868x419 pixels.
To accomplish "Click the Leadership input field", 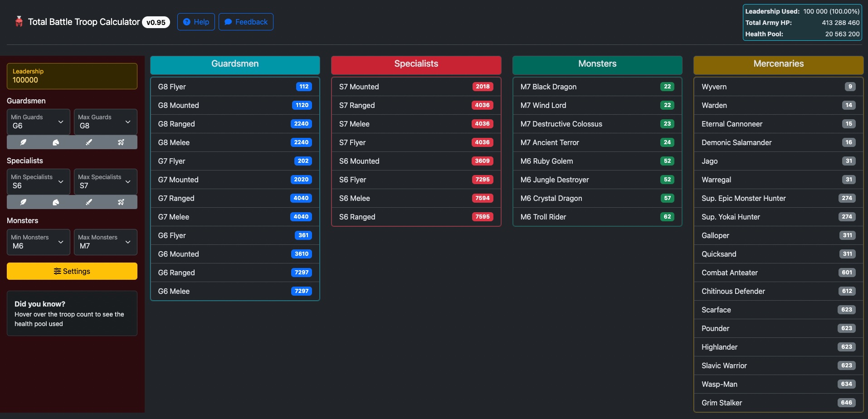I will pos(72,80).
